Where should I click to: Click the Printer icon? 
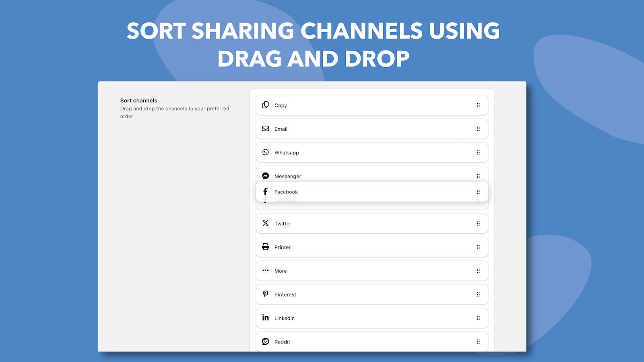pyautogui.click(x=266, y=247)
